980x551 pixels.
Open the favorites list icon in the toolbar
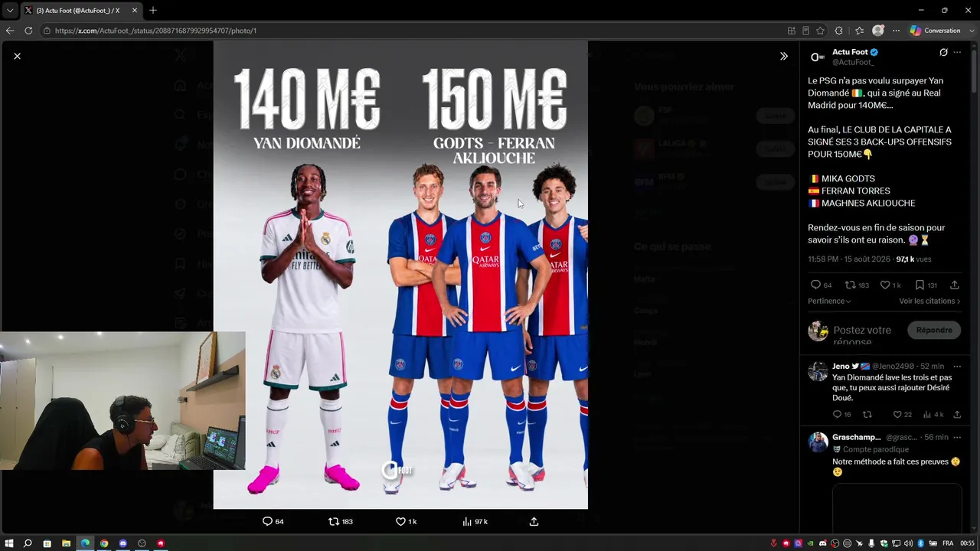click(859, 31)
